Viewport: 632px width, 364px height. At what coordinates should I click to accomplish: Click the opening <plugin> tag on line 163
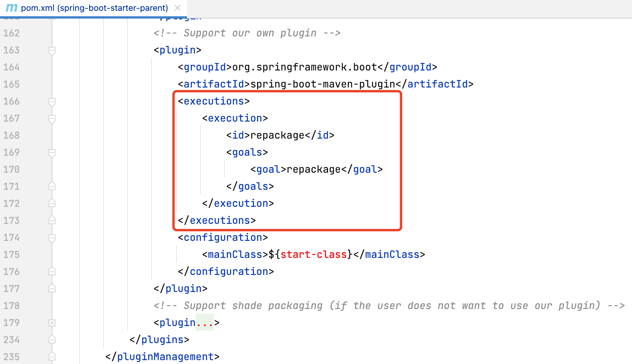[178, 50]
